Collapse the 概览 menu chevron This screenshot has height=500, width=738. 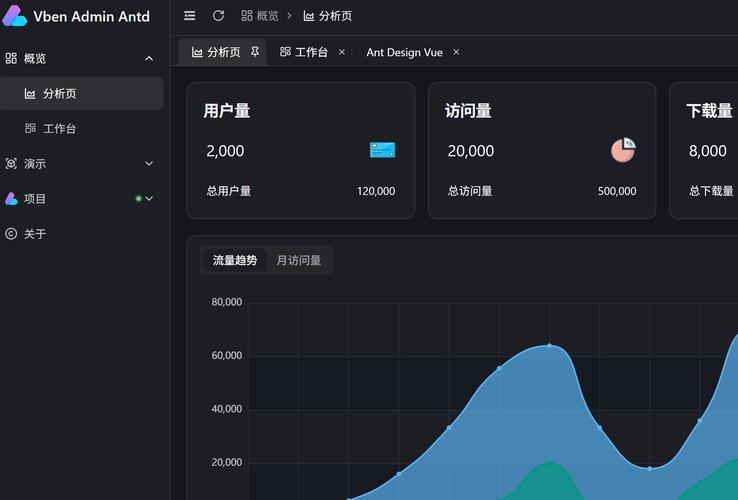[x=149, y=58]
